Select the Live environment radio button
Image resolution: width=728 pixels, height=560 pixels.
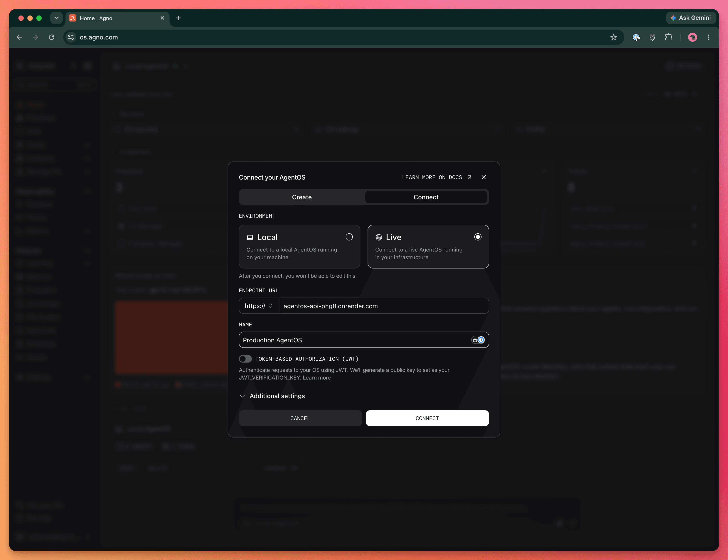click(478, 237)
